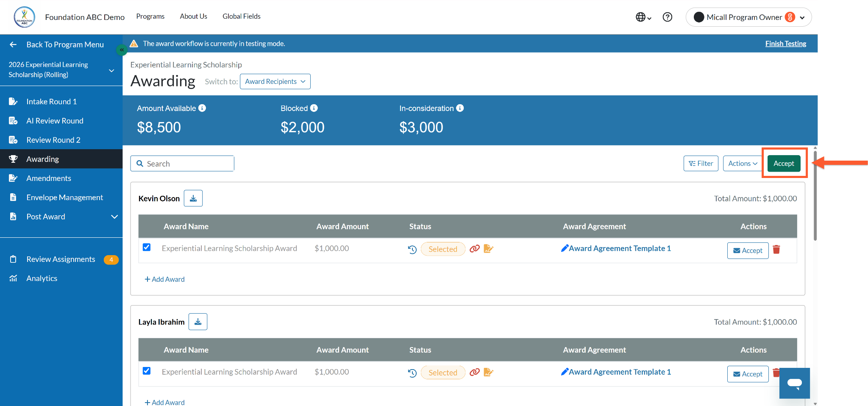
Task: Open the Programs top navigation item
Action: click(150, 16)
